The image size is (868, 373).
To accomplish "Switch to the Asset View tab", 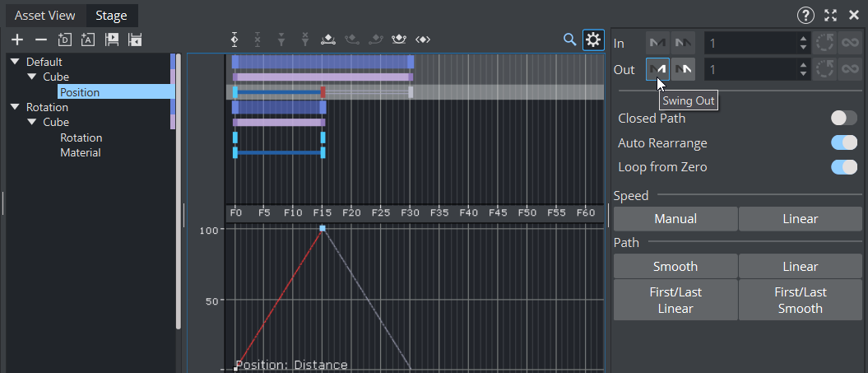I will click(x=44, y=15).
